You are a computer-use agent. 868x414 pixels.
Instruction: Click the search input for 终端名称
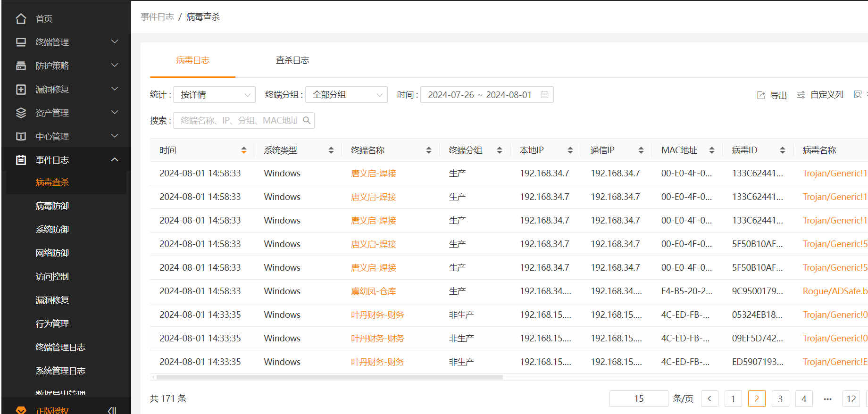(x=238, y=121)
